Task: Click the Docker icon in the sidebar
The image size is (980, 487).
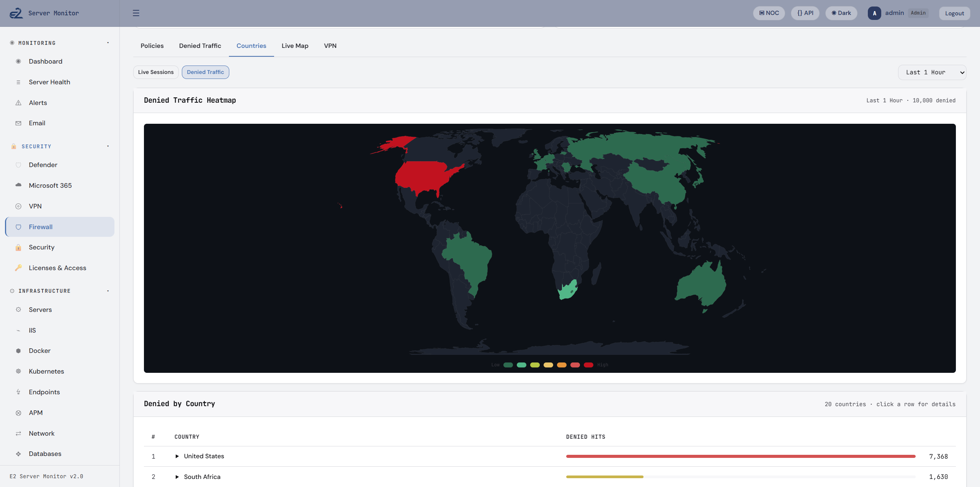Action: (x=18, y=351)
